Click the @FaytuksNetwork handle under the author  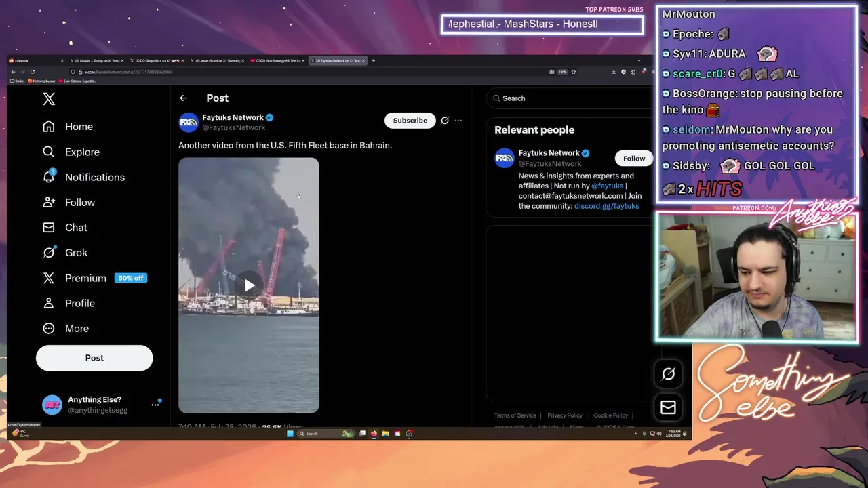click(233, 127)
